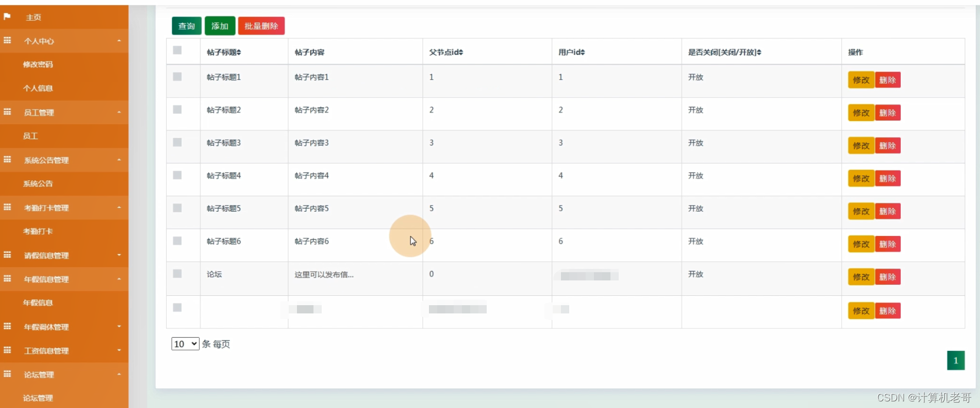The width and height of the screenshot is (980, 408).
Task: Click 删除 for 帖子标题4 row
Action: pyautogui.click(x=888, y=179)
